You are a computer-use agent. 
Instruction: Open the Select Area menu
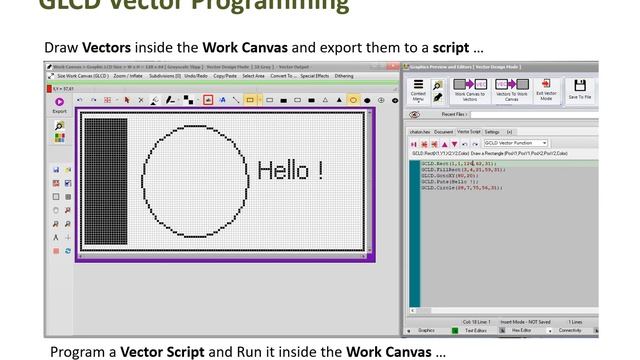click(253, 76)
